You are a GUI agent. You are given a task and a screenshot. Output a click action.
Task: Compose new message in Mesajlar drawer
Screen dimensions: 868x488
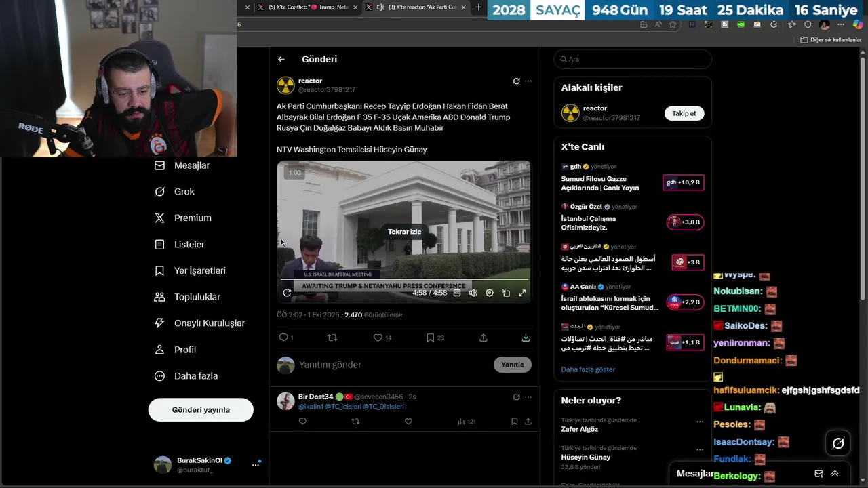tap(818, 474)
